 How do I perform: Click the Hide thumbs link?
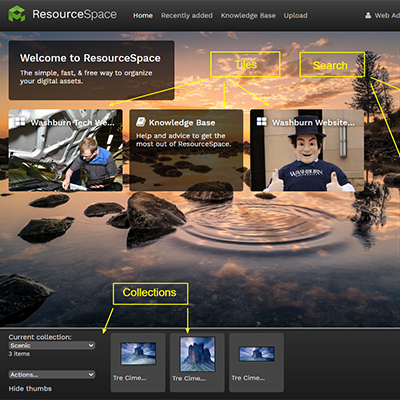[30, 389]
